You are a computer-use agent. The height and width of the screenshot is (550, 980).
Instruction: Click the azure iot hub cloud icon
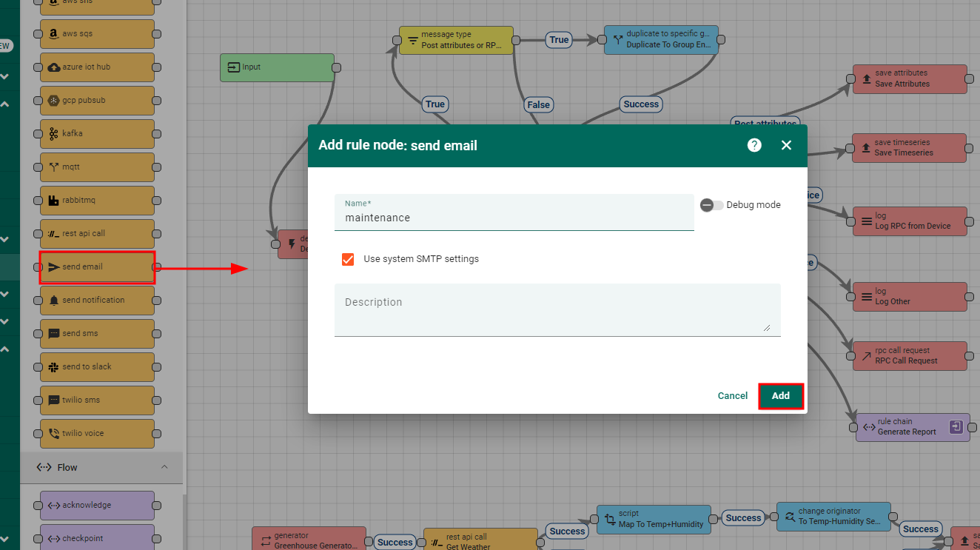tap(53, 67)
